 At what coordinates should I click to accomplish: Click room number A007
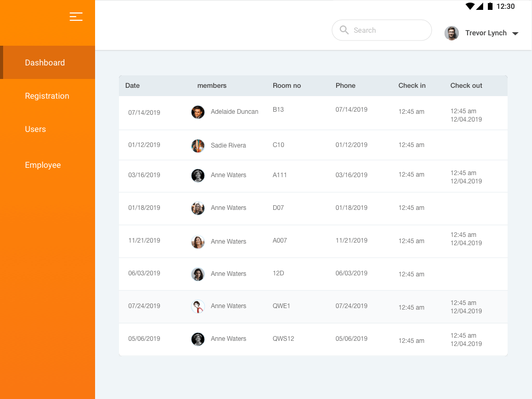point(280,241)
